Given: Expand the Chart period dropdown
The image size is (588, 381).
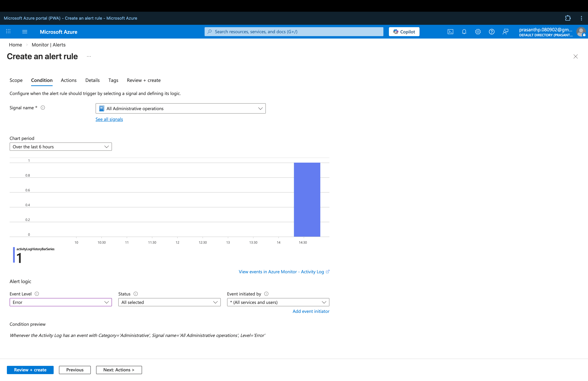Looking at the screenshot, I should point(61,147).
